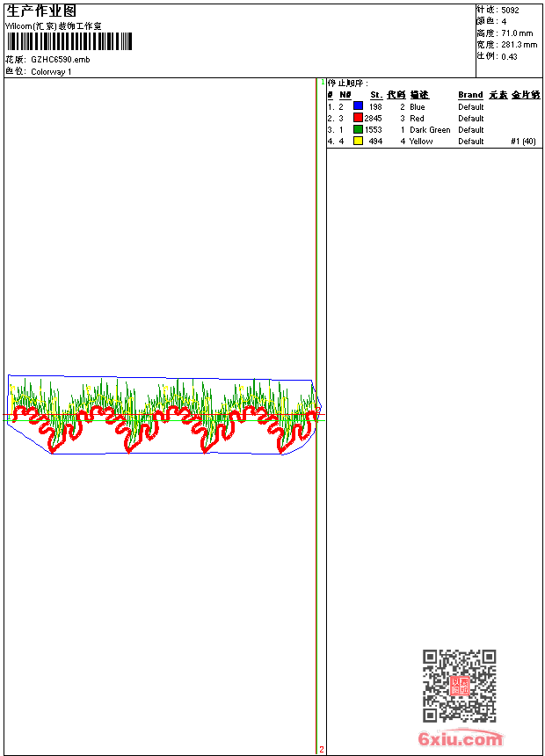
Task: Pick the Red thread color swatch
Action: (358, 118)
